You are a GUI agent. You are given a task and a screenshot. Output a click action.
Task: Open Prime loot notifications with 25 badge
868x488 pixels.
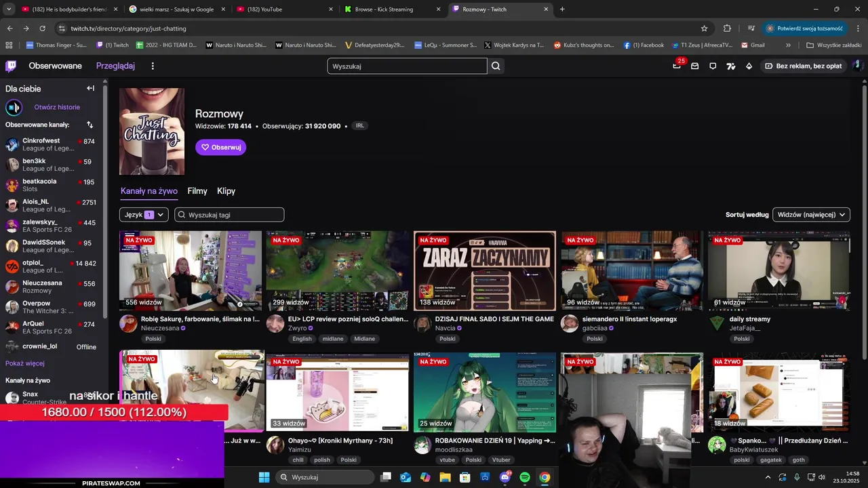click(677, 66)
